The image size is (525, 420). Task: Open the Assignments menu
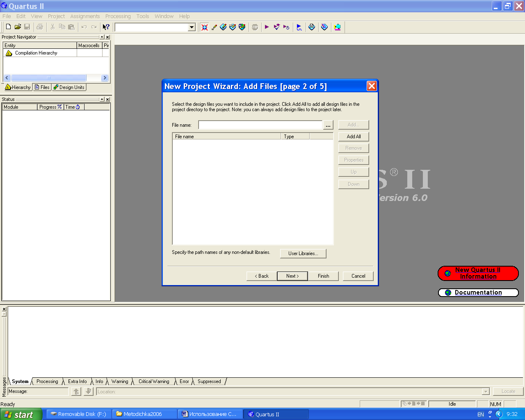pyautogui.click(x=85, y=16)
